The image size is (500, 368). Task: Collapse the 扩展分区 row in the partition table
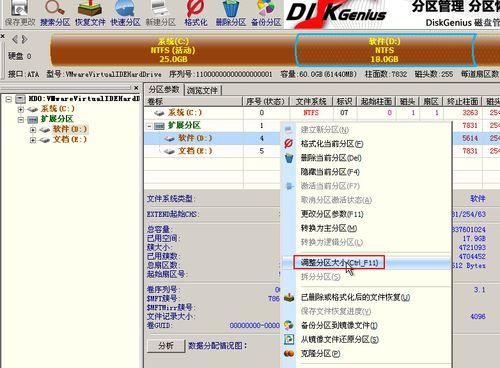point(150,126)
